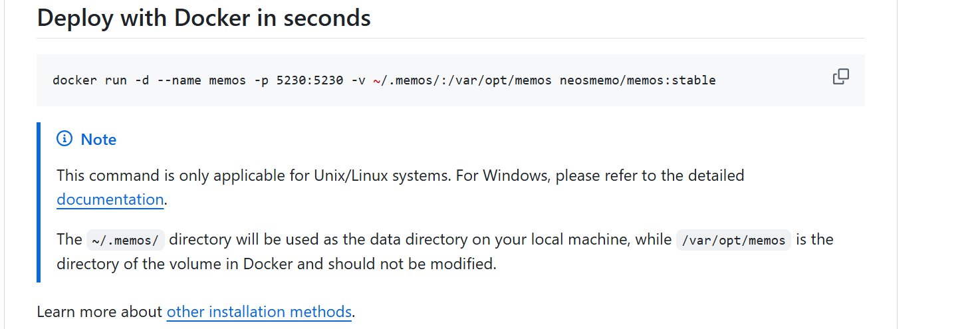This screenshot has width=980, height=329.
Task: Click the Learn more about text
Action: pos(100,311)
